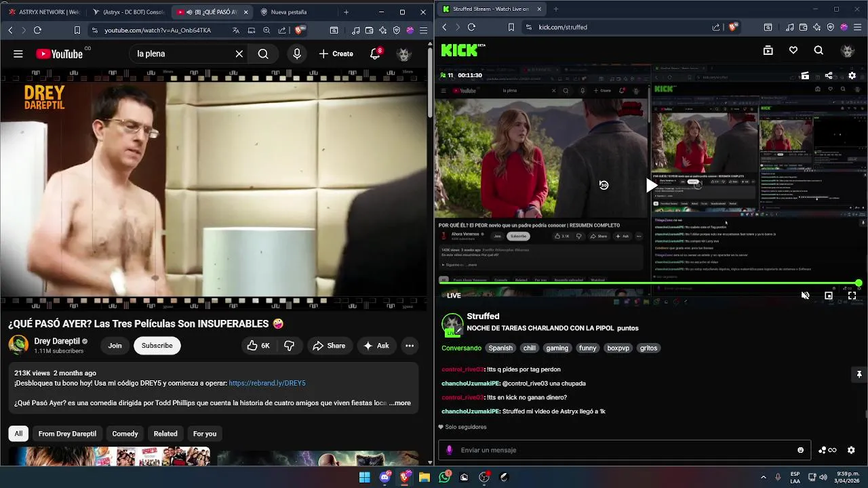The height and width of the screenshot is (488, 868).
Task: Open the rebrand.ly/DREY5 link
Action: click(x=267, y=383)
